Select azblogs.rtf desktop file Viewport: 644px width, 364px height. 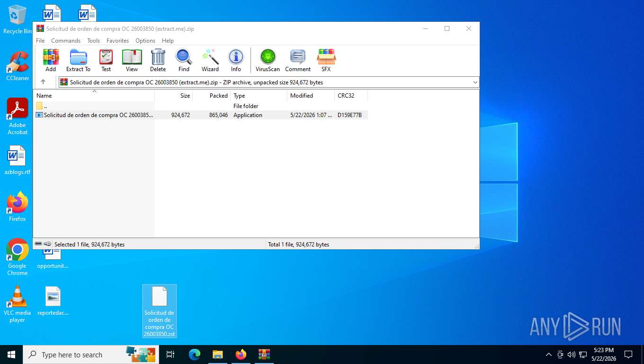coord(18,160)
